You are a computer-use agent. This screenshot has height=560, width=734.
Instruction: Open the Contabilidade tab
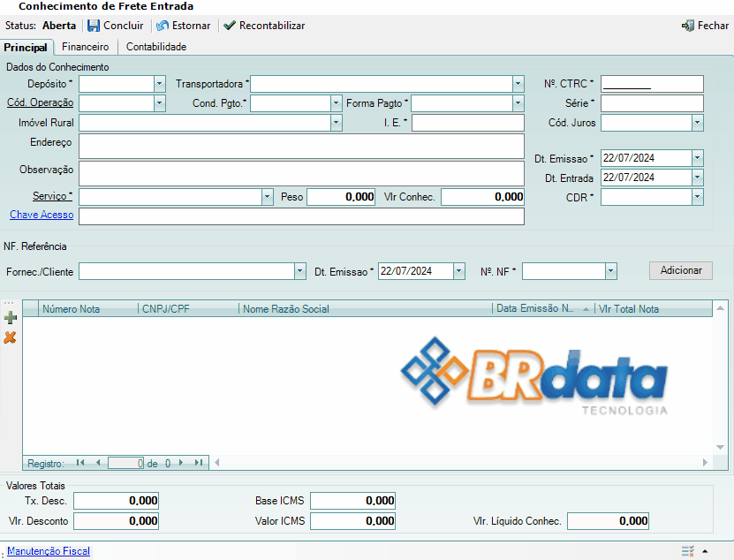156,47
